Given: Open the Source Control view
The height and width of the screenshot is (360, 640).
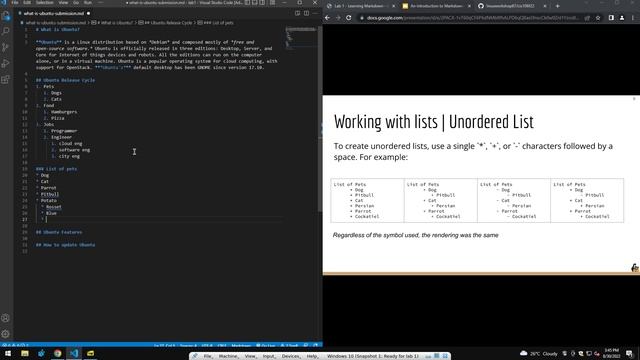Looking at the screenshot, I should click(x=6, y=47).
